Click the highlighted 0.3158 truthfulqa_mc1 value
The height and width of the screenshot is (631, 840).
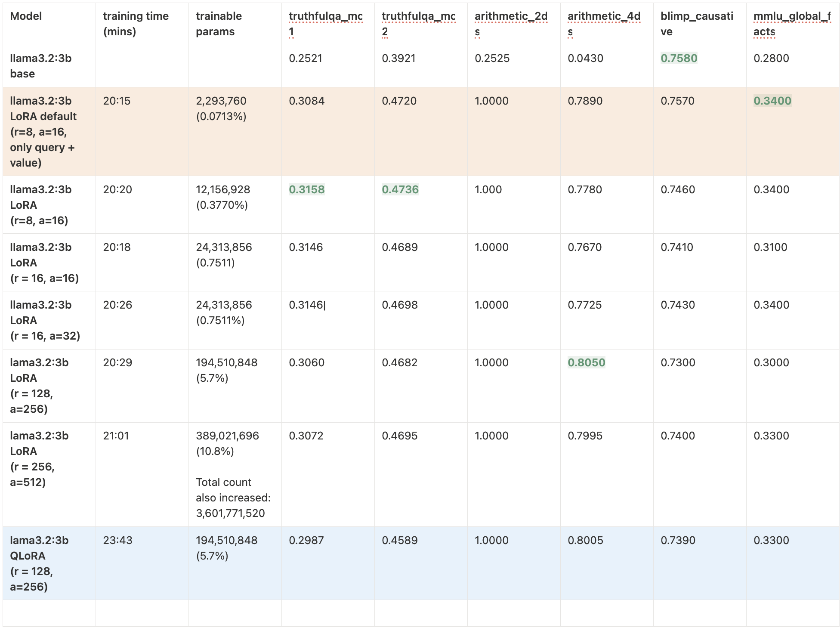tap(306, 189)
